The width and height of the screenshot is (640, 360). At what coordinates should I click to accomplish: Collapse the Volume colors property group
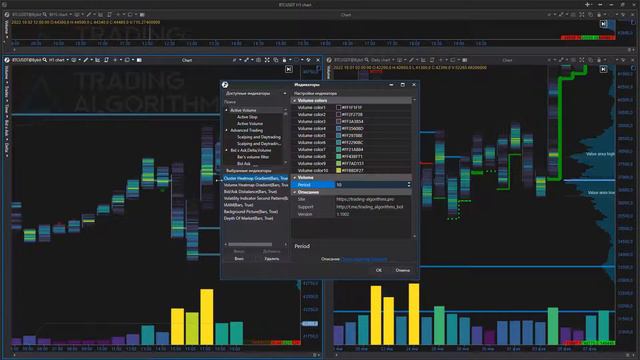[x=295, y=100]
